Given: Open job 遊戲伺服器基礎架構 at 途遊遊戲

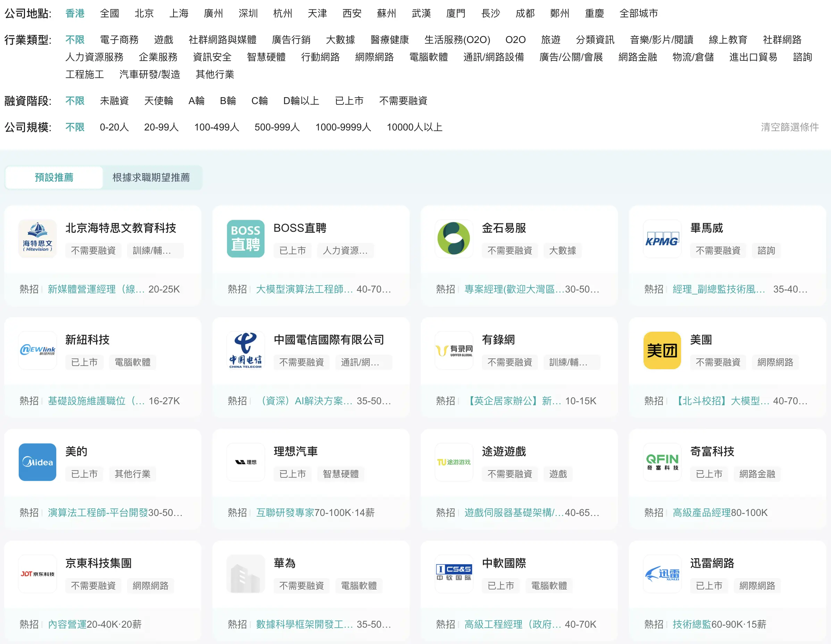Looking at the screenshot, I should pyautogui.click(x=514, y=512).
